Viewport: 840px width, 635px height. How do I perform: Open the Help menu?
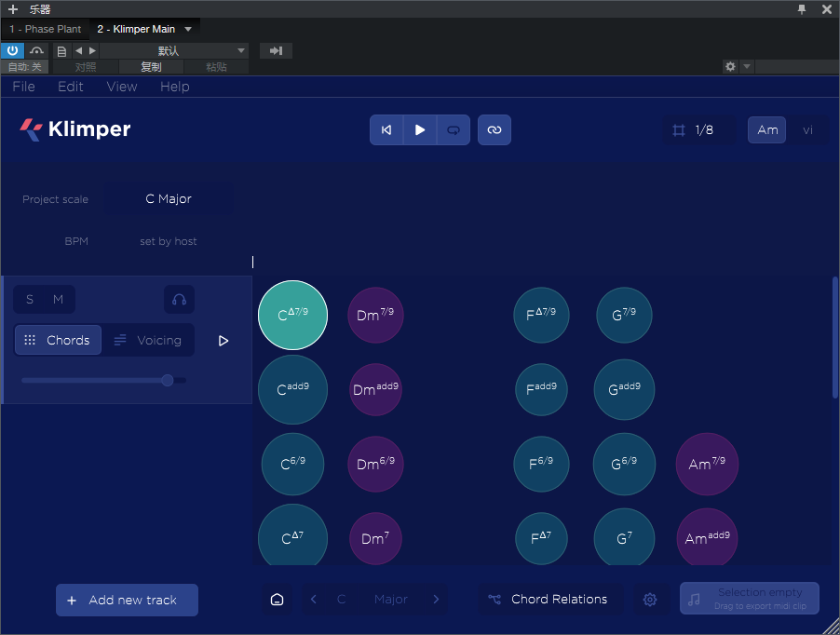175,87
